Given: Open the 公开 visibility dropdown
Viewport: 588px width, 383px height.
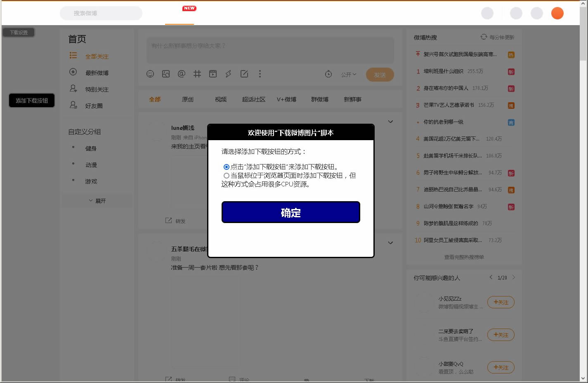Looking at the screenshot, I should click(x=349, y=75).
